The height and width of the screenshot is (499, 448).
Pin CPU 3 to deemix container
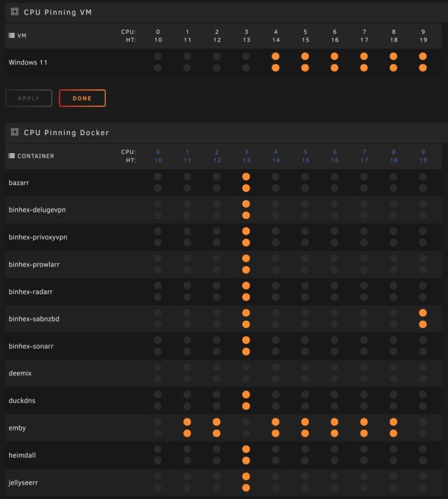[246, 367]
